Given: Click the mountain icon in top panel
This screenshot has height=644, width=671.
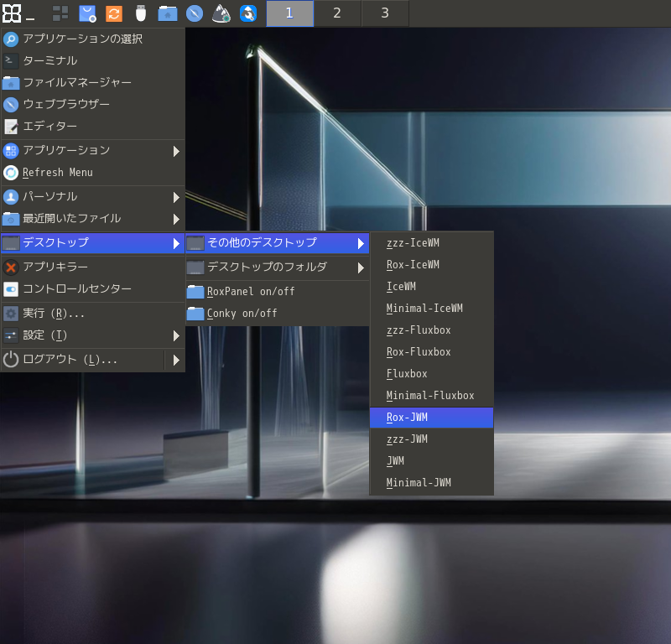Looking at the screenshot, I should click(221, 13).
